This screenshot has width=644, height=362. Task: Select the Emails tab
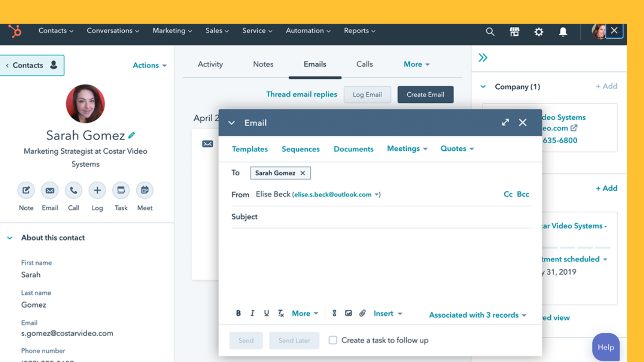315,64
